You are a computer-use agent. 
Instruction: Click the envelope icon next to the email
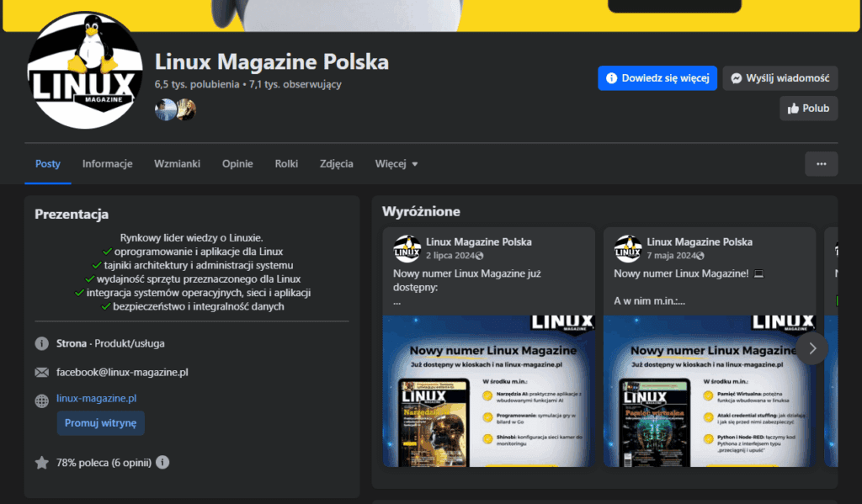point(41,372)
